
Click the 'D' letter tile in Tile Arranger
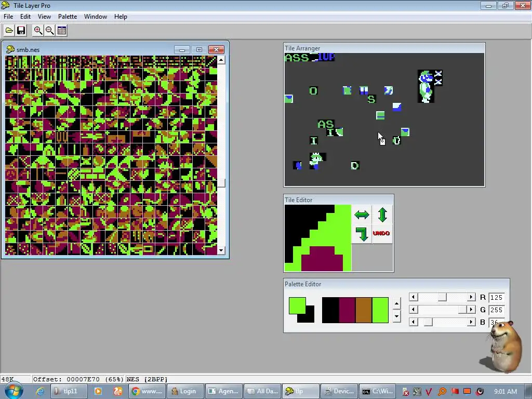click(355, 165)
